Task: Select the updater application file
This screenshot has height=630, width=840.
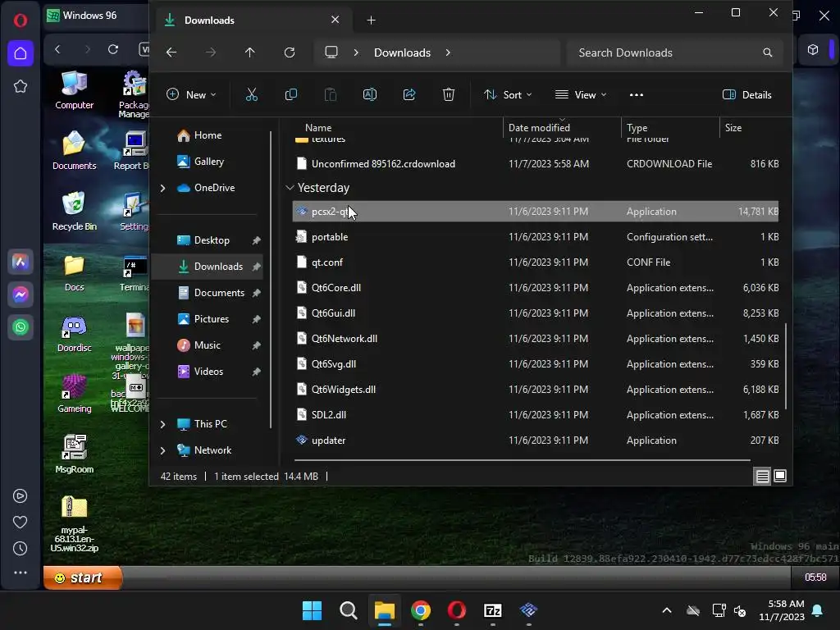Action: pyautogui.click(x=536, y=441)
